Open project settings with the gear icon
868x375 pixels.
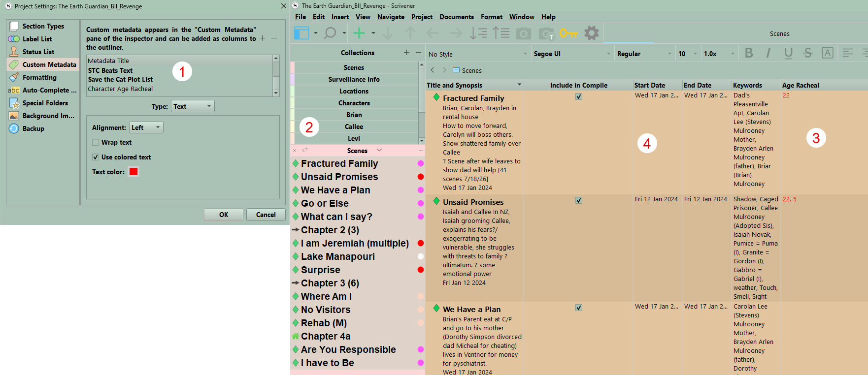pyautogui.click(x=592, y=33)
